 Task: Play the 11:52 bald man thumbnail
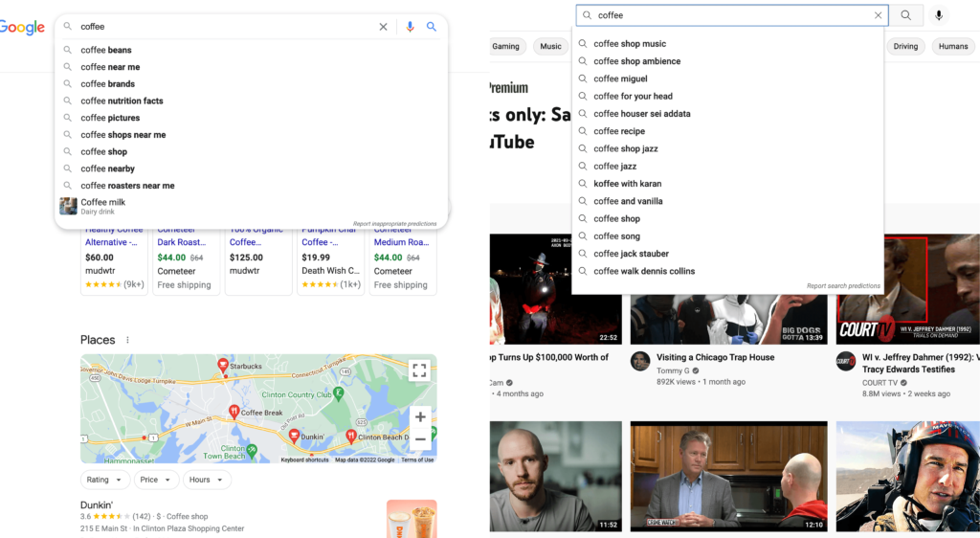click(x=556, y=477)
